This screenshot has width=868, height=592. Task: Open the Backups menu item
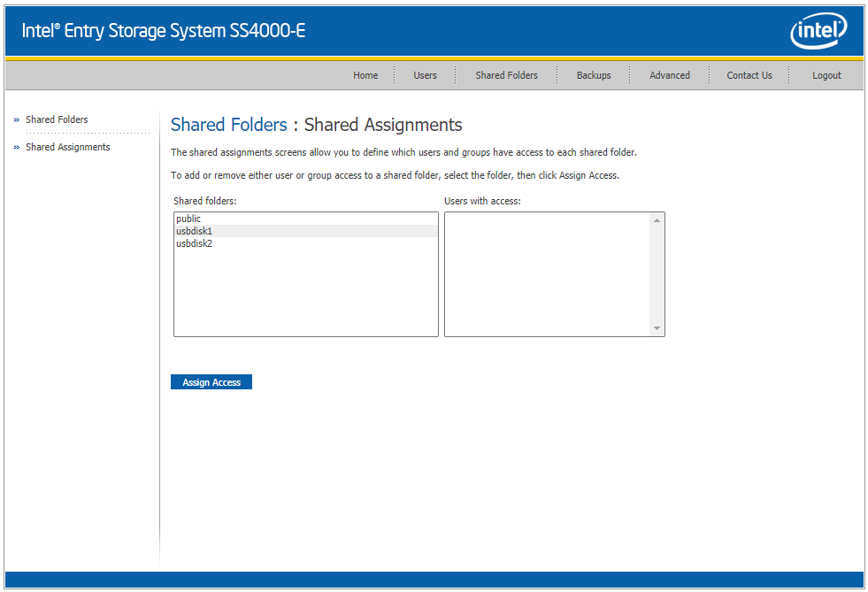[594, 75]
